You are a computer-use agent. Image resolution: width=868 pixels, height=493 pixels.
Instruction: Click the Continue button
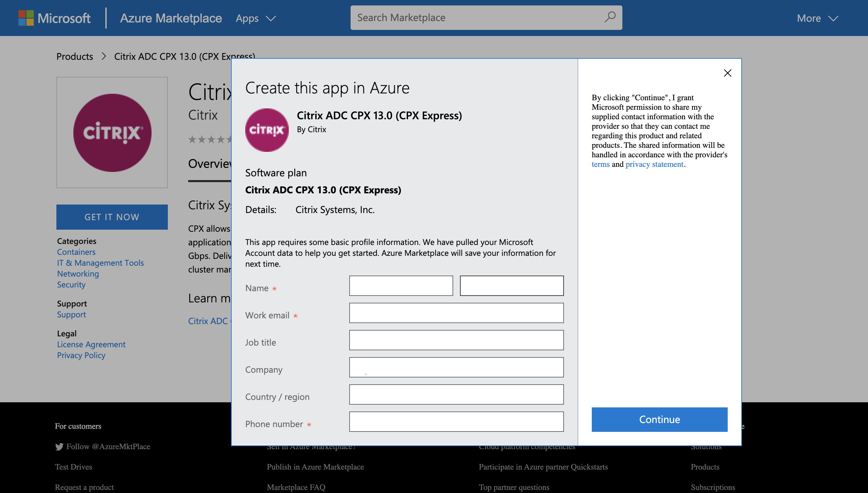click(x=659, y=420)
